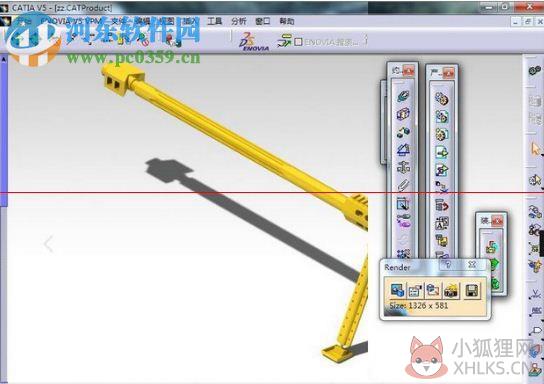Click the yellow camera-like icon in Render dialog
The image size is (544, 384).
pos(451,291)
